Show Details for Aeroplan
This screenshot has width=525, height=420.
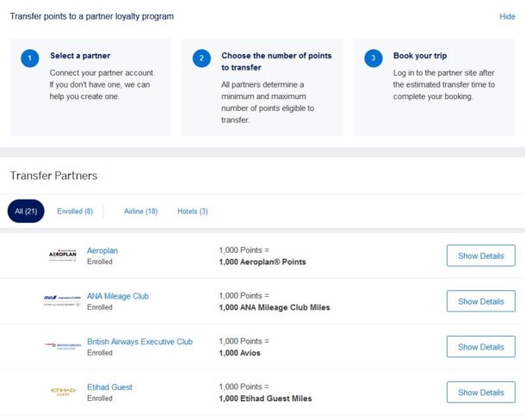pyautogui.click(x=480, y=256)
